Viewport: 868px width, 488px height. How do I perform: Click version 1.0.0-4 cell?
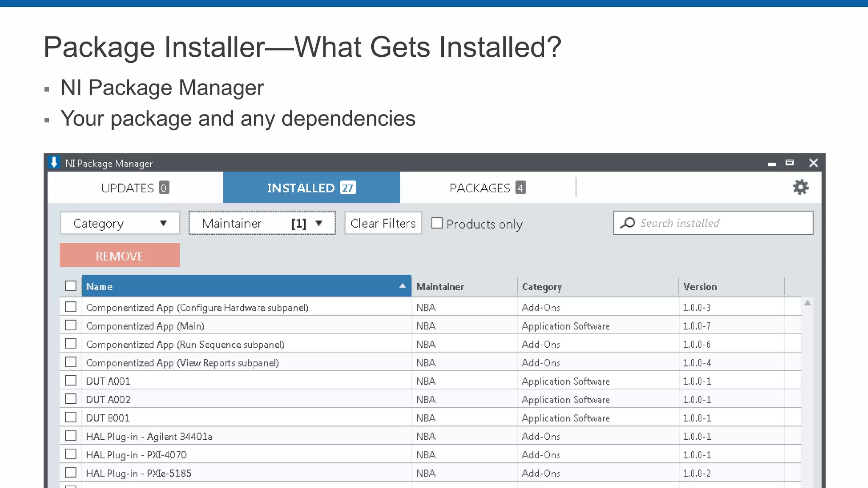coord(697,363)
